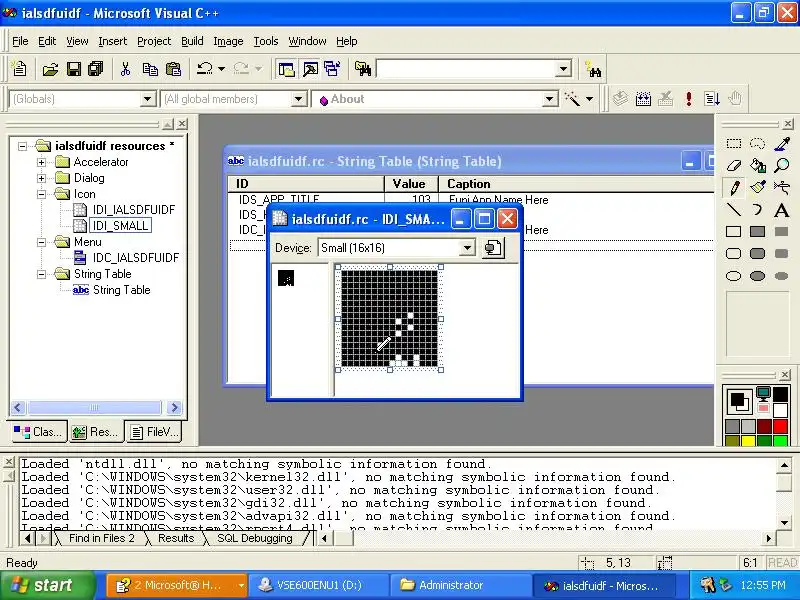Expand the Accelerator folder

click(41, 162)
